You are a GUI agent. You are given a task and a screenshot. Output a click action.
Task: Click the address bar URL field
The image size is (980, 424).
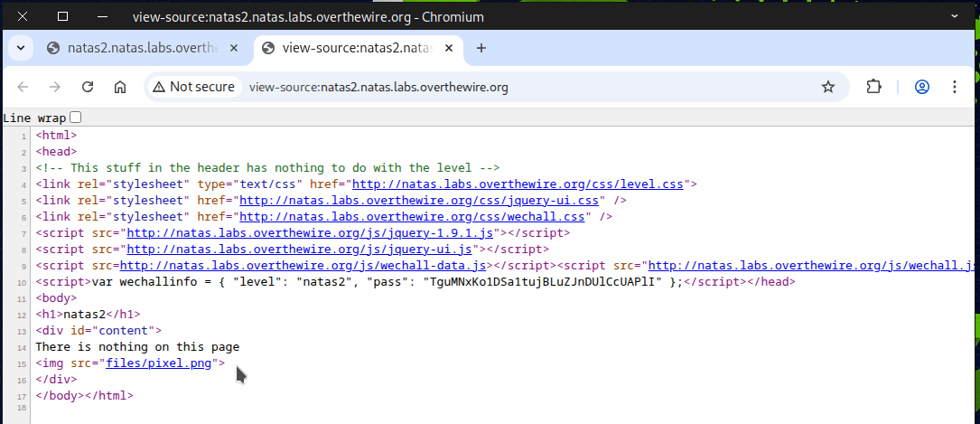pyautogui.click(x=524, y=87)
